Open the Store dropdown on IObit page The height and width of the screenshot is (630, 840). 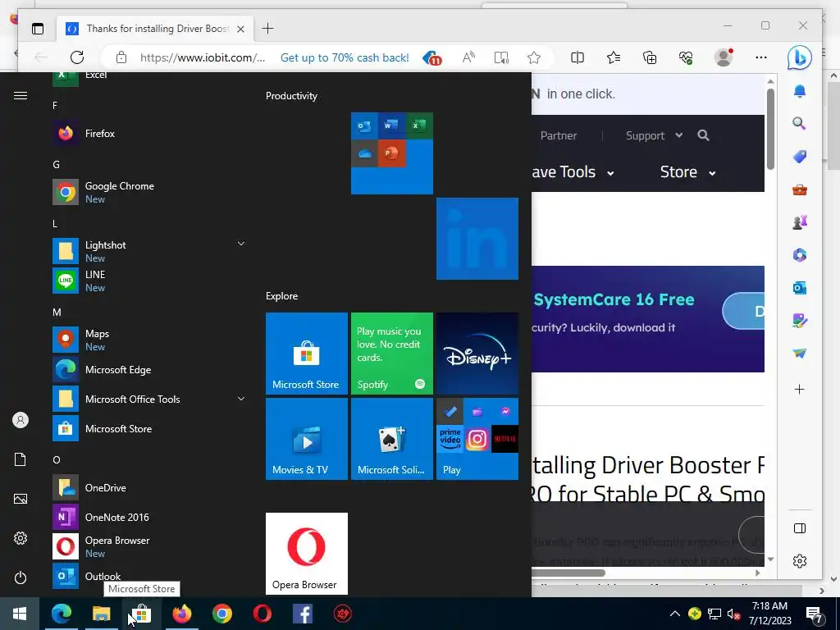[x=688, y=172]
